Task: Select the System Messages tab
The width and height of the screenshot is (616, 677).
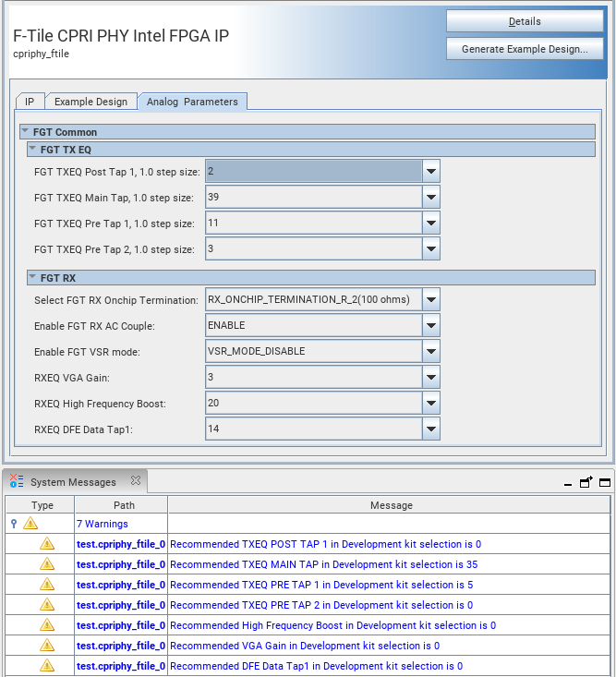Action: (x=73, y=482)
